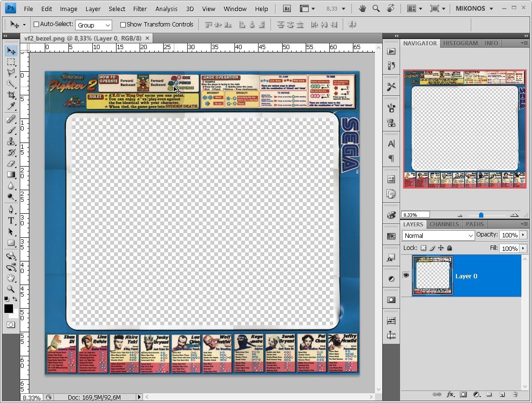The image size is (532, 403).
Task: Click the Layer 0 thumbnail
Action: coord(433,276)
